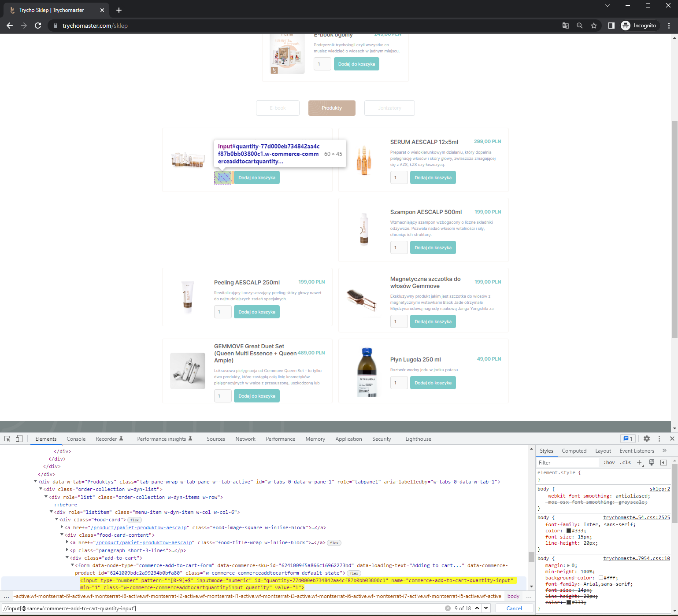Collapse the role=listitem div node
This screenshot has height=616, width=678.
[52, 512]
